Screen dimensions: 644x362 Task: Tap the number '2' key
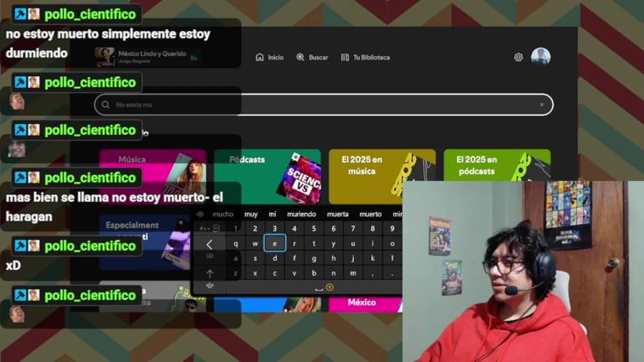255,229
